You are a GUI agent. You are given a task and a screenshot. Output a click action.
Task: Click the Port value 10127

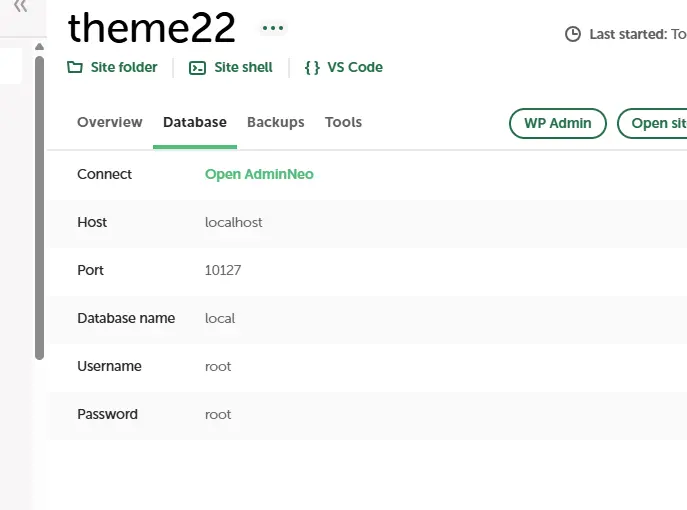(x=223, y=270)
